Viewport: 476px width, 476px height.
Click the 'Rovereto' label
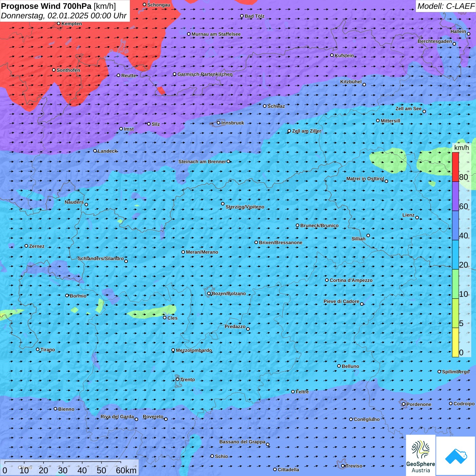click(x=153, y=417)
